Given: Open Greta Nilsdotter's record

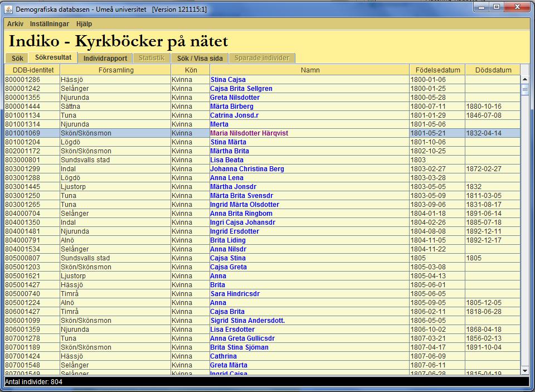Looking at the screenshot, I should point(235,98).
